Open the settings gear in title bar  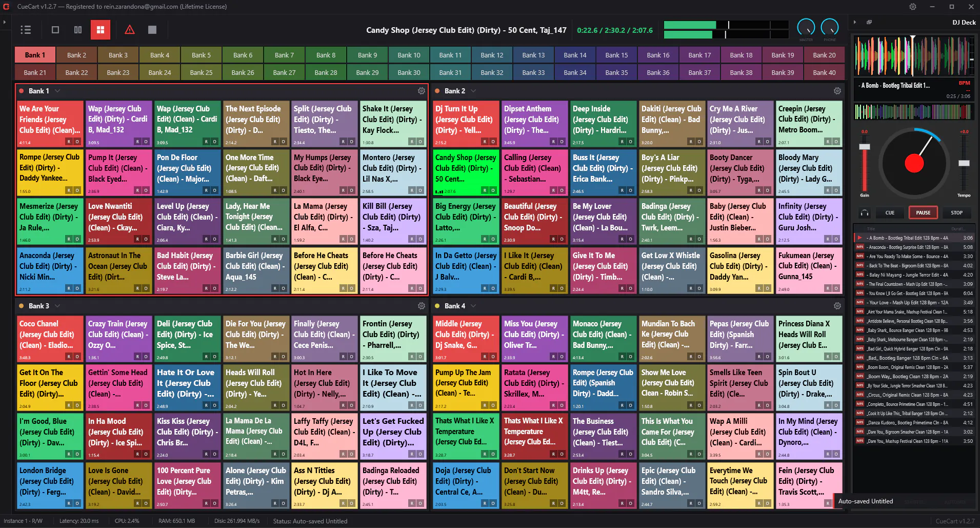click(x=913, y=7)
